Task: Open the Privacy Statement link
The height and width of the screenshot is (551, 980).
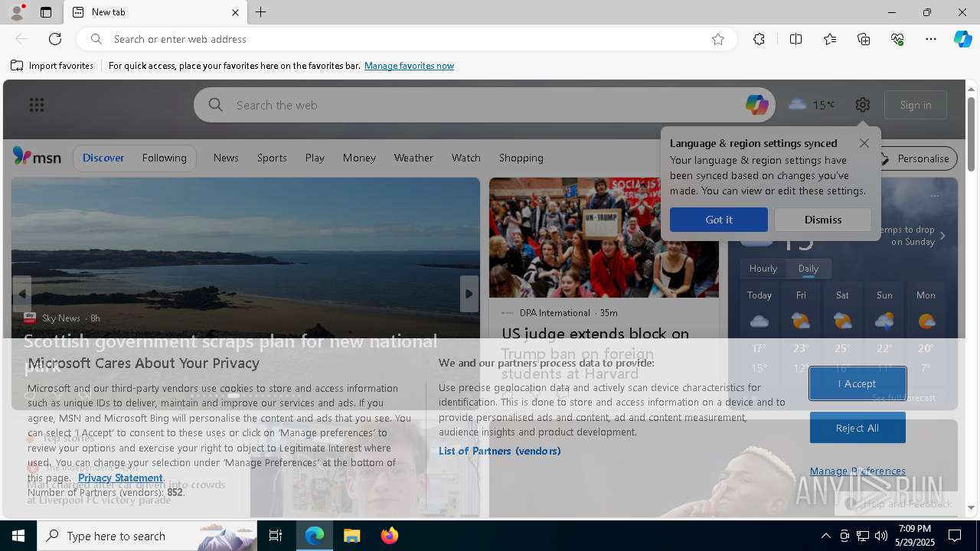Action: pos(120,478)
